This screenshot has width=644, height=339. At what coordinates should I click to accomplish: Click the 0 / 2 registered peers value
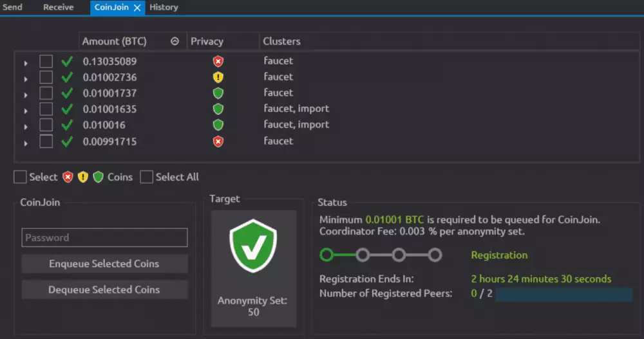coord(481,293)
